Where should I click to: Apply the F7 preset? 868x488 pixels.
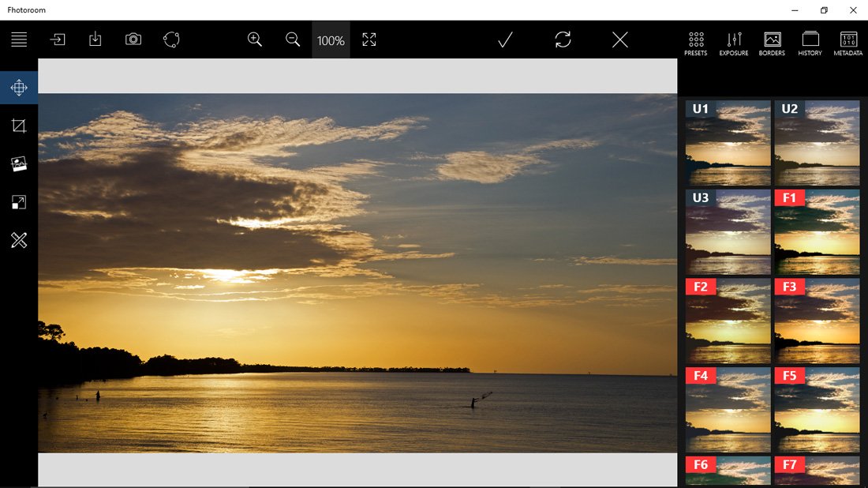[817, 471]
